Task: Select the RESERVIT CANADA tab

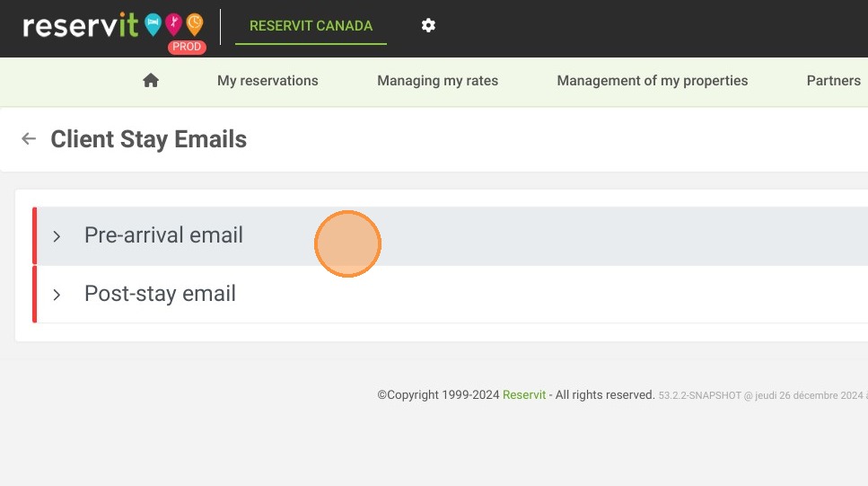Action: pyautogui.click(x=311, y=26)
